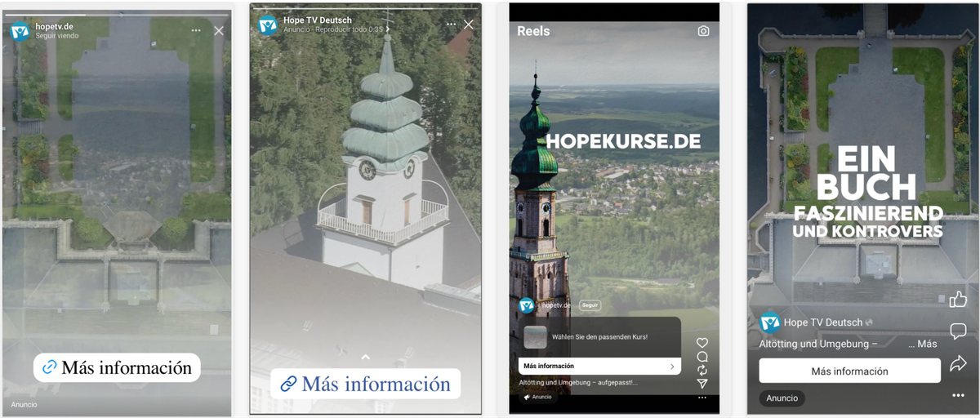This screenshot has width=980, height=418.
Task: Select 'EIN BUCH FASZINIEREND UND KONTROVERS' overlay text
Action: pyautogui.click(x=867, y=193)
